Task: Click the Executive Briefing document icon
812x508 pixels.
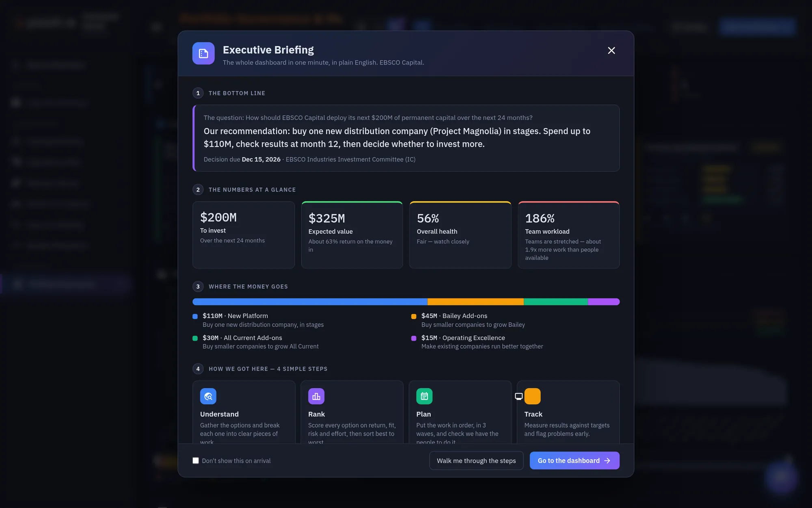Action: [x=203, y=53]
